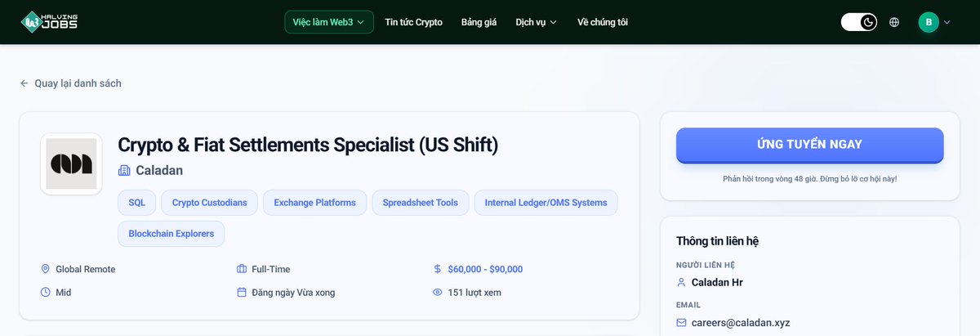980x336 pixels.
Task: Click the job title heading
Action: pyautogui.click(x=308, y=145)
